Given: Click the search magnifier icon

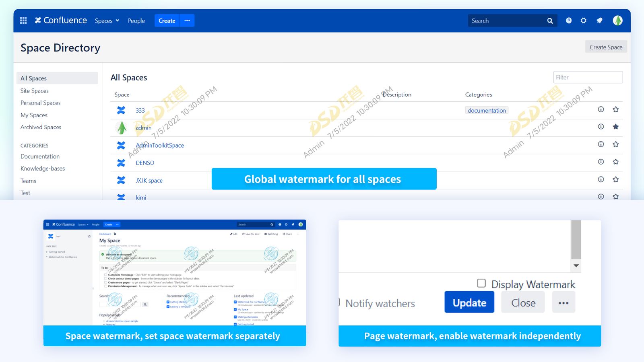Looking at the screenshot, I should point(550,21).
